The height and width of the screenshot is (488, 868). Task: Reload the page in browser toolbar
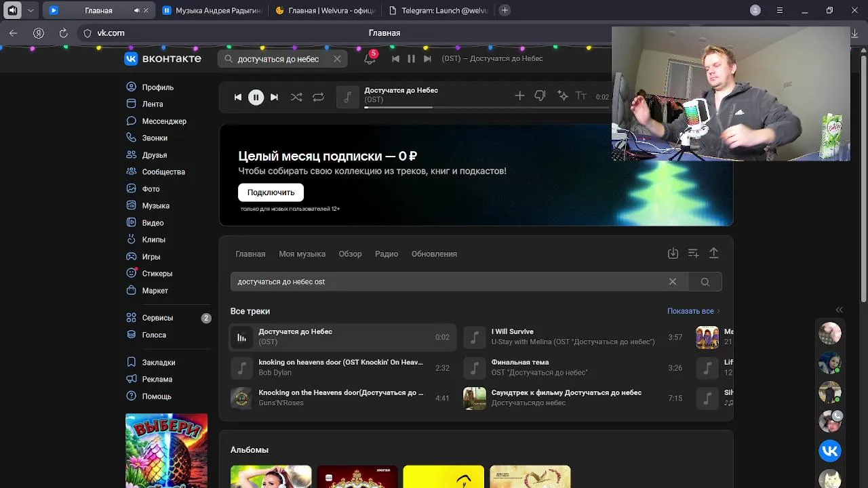pos(63,33)
